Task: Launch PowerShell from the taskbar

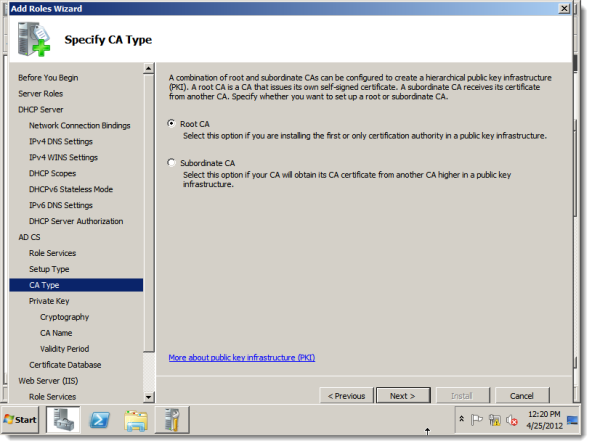Action: 99,420
